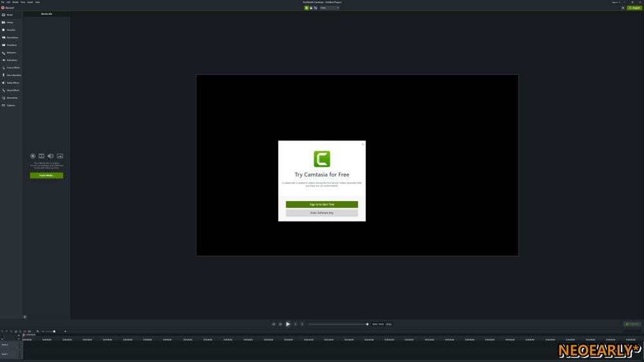Viewport: 644px width, 362px height.
Task: Go to previous media with left chevron
Action: (x=296, y=324)
